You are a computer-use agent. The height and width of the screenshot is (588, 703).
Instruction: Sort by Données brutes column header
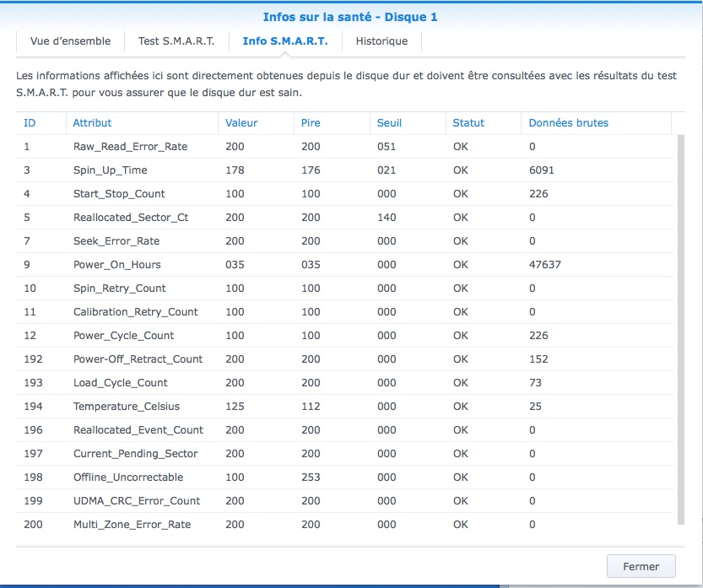568,122
